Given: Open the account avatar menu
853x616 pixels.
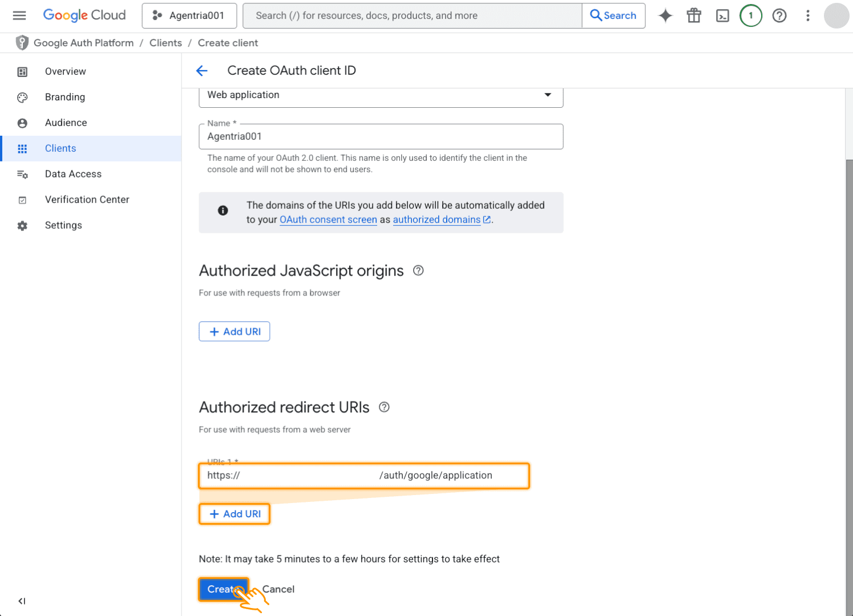Looking at the screenshot, I should 836,15.
